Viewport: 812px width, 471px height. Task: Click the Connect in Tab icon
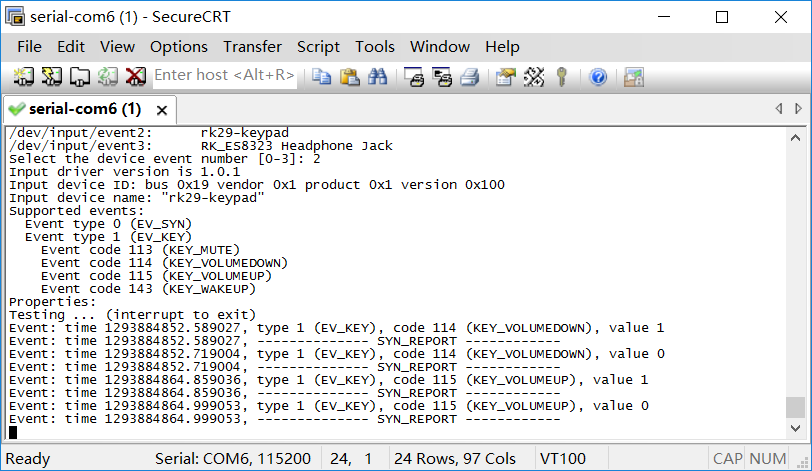coord(80,77)
